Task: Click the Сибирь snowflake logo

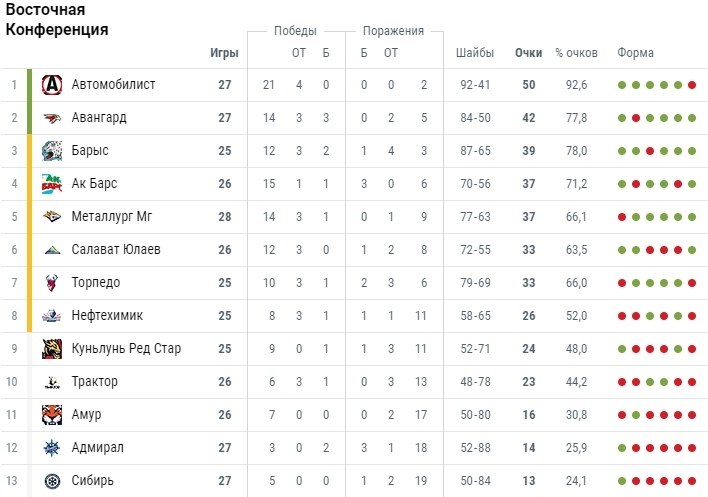Action: 51,481
